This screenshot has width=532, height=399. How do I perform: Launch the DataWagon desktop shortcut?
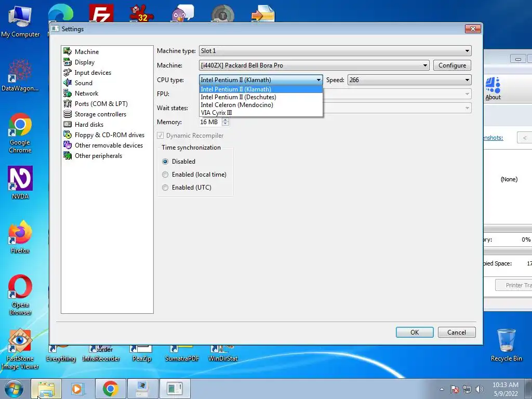pyautogui.click(x=20, y=75)
